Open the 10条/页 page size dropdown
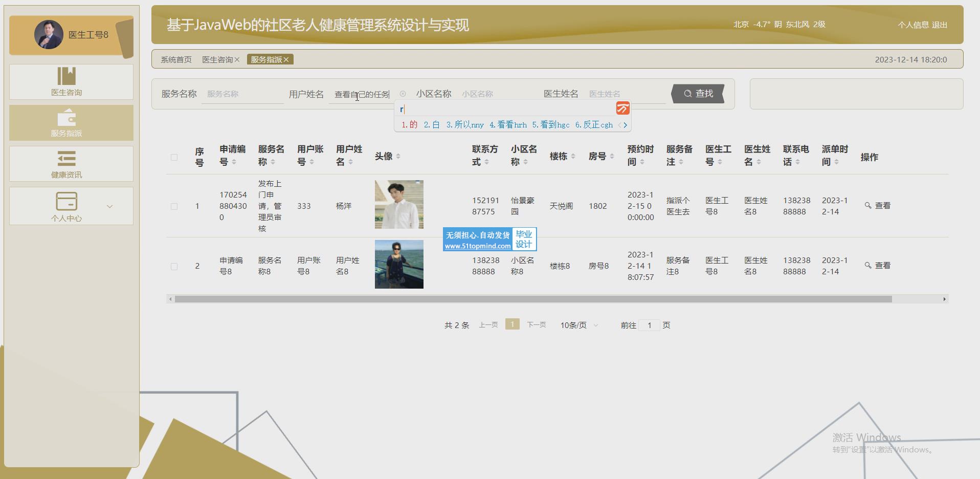 [578, 325]
